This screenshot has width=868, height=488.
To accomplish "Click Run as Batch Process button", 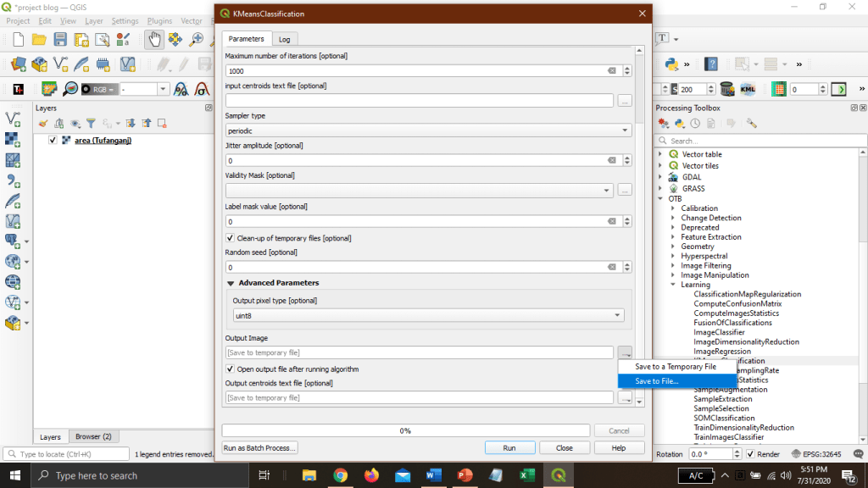I will point(260,447).
